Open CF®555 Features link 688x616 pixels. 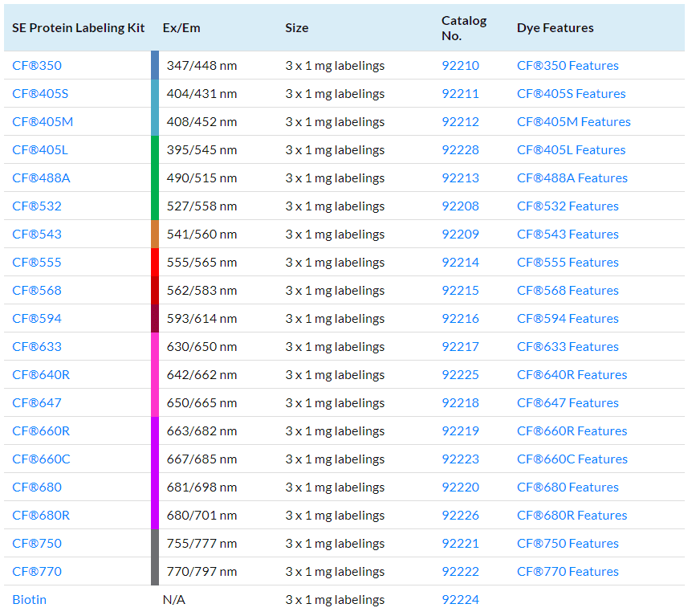(568, 263)
